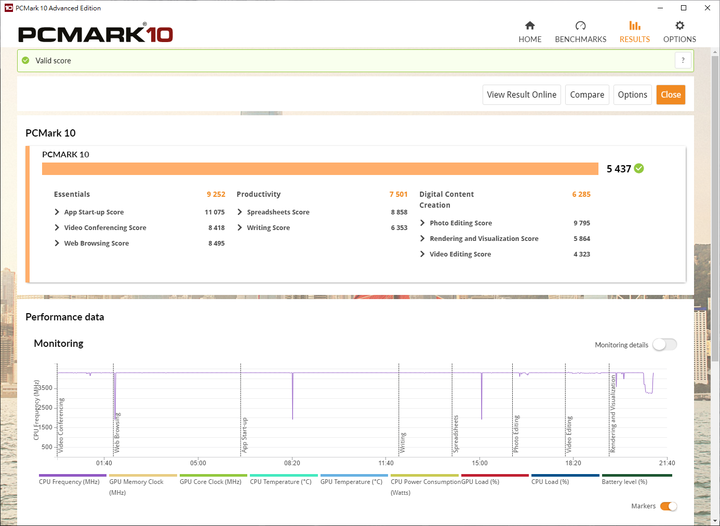Screen dimensions: 720x526
Task: Click the Spreadsheets marker on chart
Action: [x=456, y=434]
